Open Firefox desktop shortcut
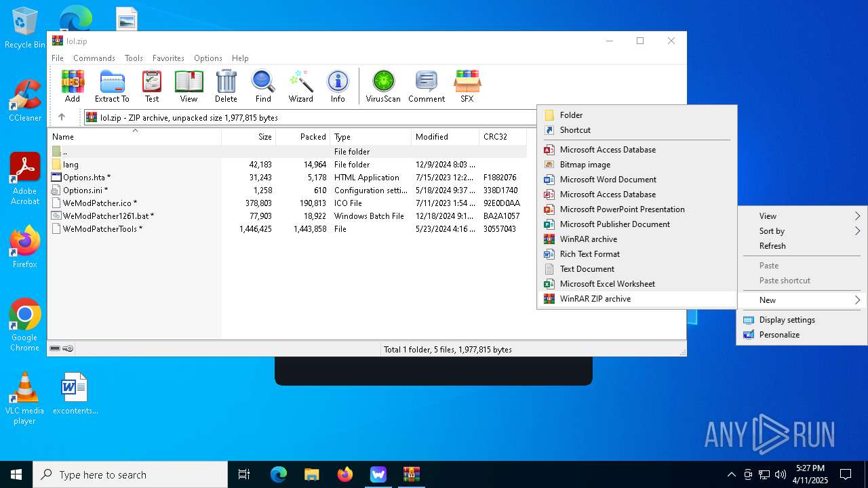Image resolution: width=868 pixels, height=488 pixels. [24, 247]
